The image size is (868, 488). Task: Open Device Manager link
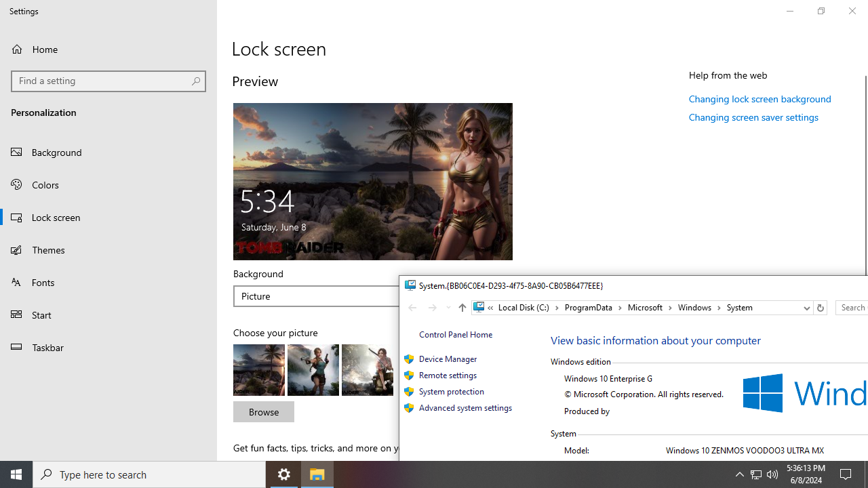tap(448, 359)
